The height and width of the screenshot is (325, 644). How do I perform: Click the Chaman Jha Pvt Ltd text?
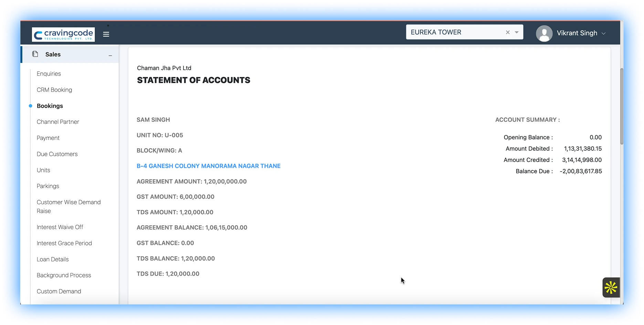164,68
